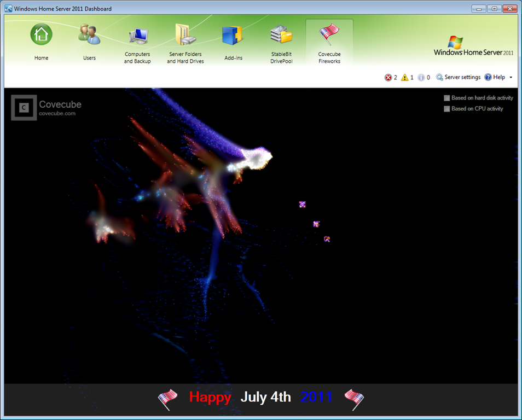Expand the Help dropdown arrow
522x420 pixels.
tap(511, 78)
